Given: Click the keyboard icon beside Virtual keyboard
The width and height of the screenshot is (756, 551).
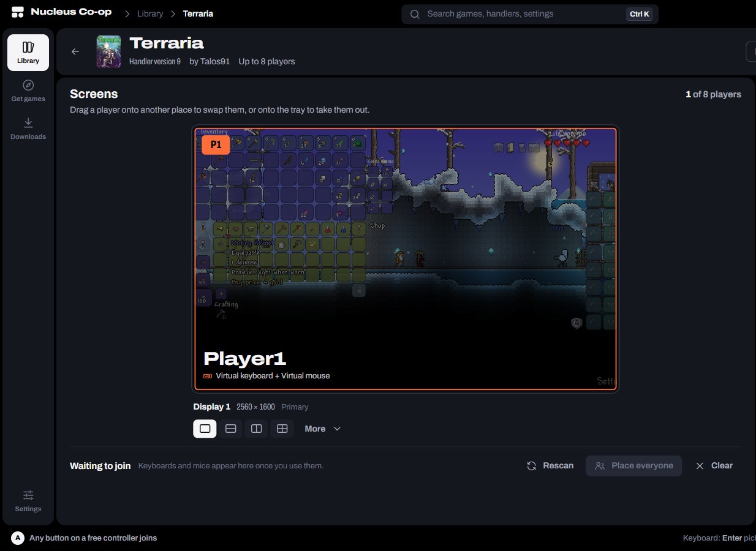Looking at the screenshot, I should 208,376.
